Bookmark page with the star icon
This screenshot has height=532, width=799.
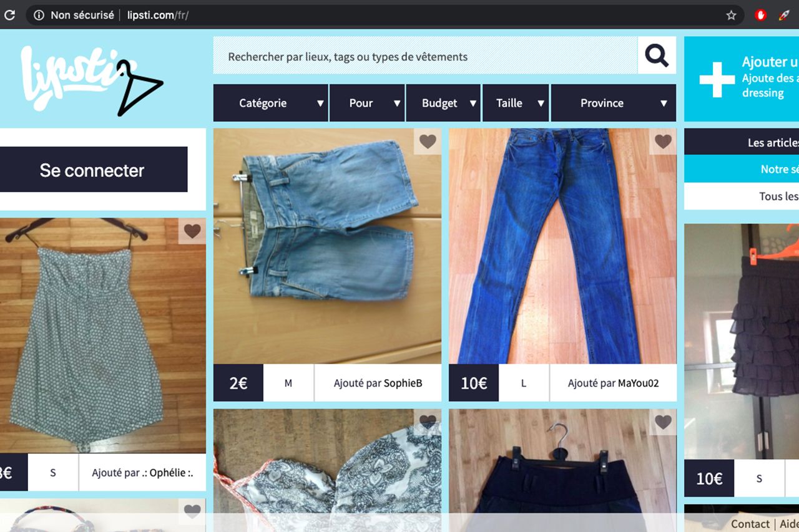click(731, 15)
